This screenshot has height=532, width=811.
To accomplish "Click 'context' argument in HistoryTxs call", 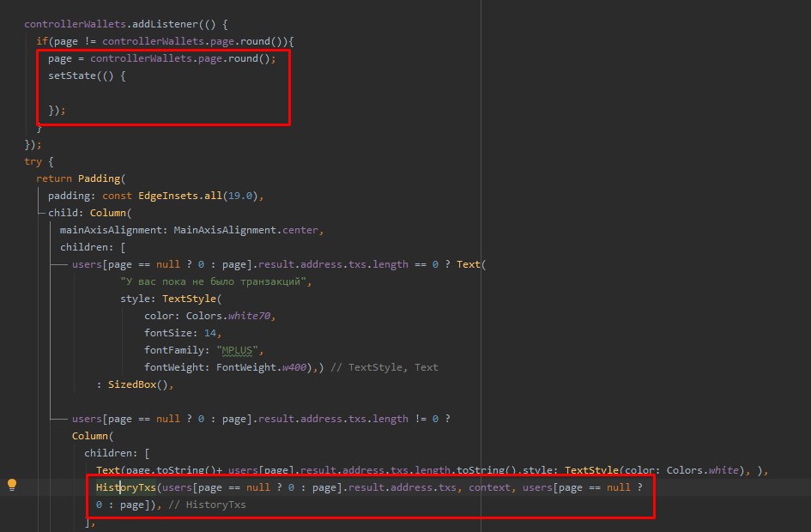I will pos(489,487).
